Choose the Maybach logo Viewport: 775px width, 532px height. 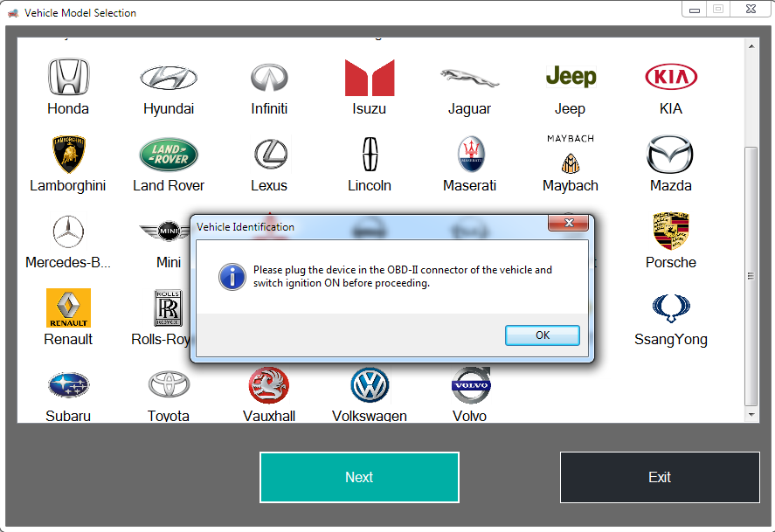571,154
